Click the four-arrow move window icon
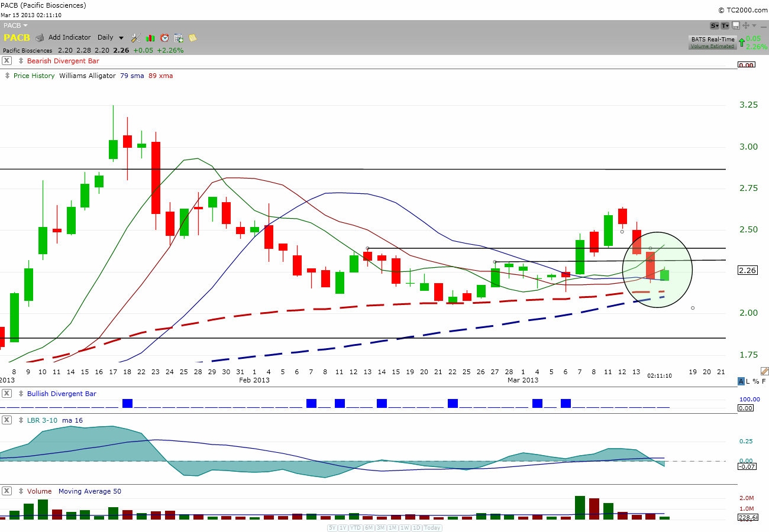 [746, 25]
